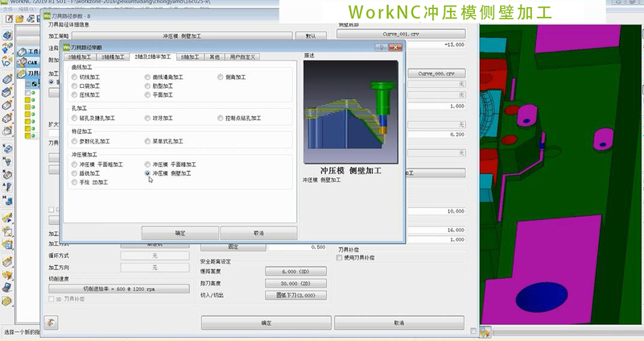Click the -13.000 value field

click(436, 44)
